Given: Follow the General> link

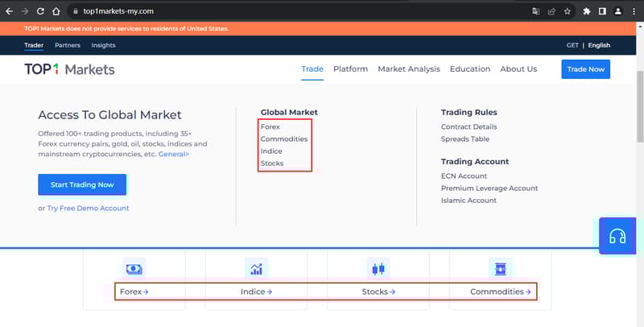Looking at the screenshot, I should (x=174, y=154).
